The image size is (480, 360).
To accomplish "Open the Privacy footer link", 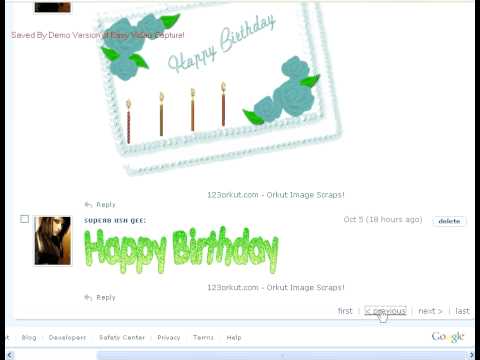I will 169,337.
